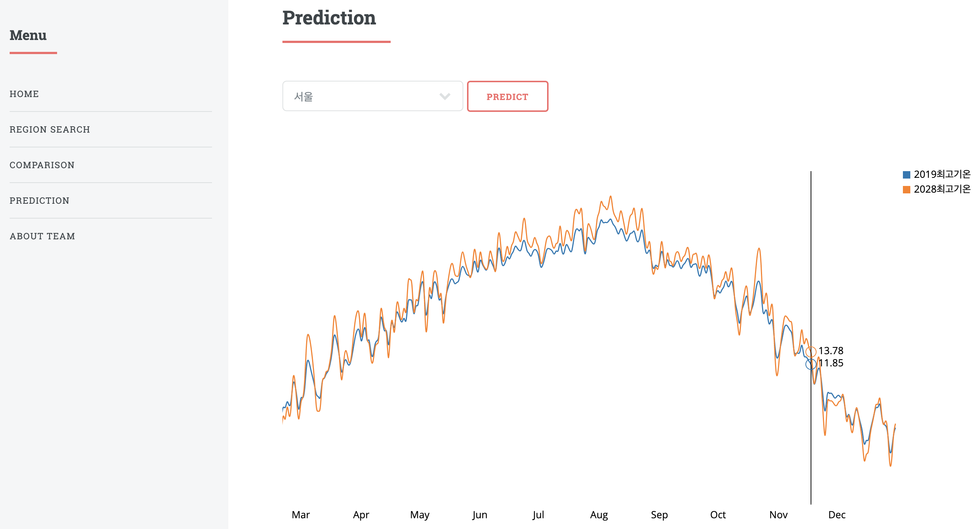The image size is (980, 529).
Task: Open the HOME menu item
Action: coord(24,94)
